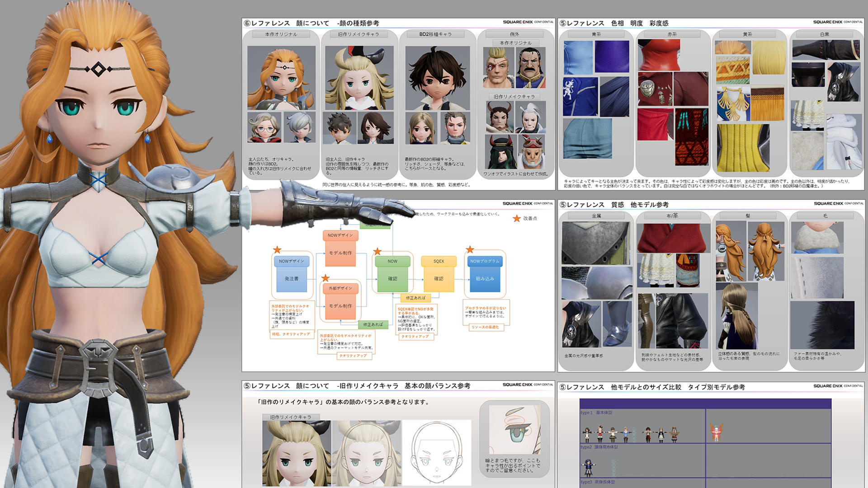Click the 他モデルとのサイズ比較 slide title
The width and height of the screenshot is (868, 488).
pyautogui.click(x=646, y=387)
